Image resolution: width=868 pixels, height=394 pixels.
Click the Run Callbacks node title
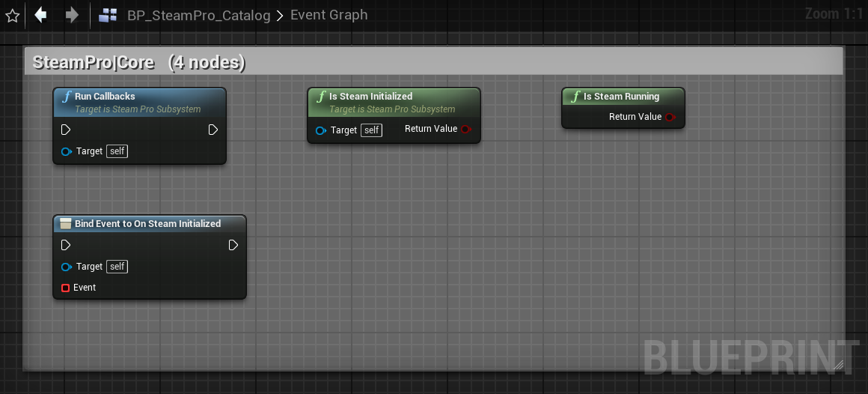click(105, 97)
